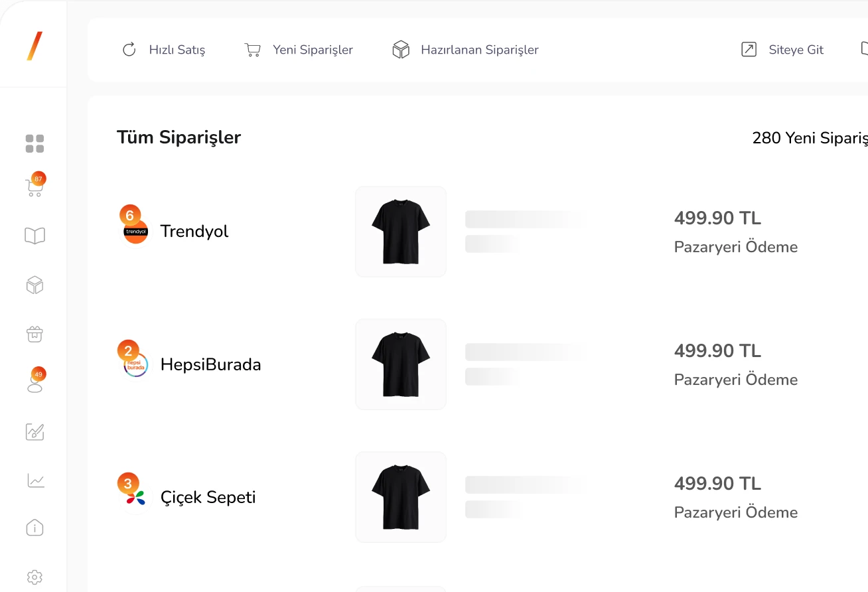Click the Trendyol order t-shirt thumbnail
Image resolution: width=868 pixels, height=592 pixels.
[x=401, y=232]
